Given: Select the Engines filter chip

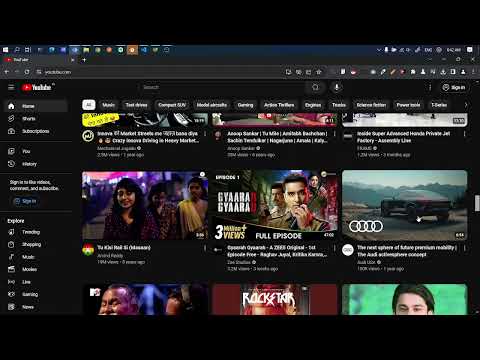Looking at the screenshot, I should (x=313, y=105).
